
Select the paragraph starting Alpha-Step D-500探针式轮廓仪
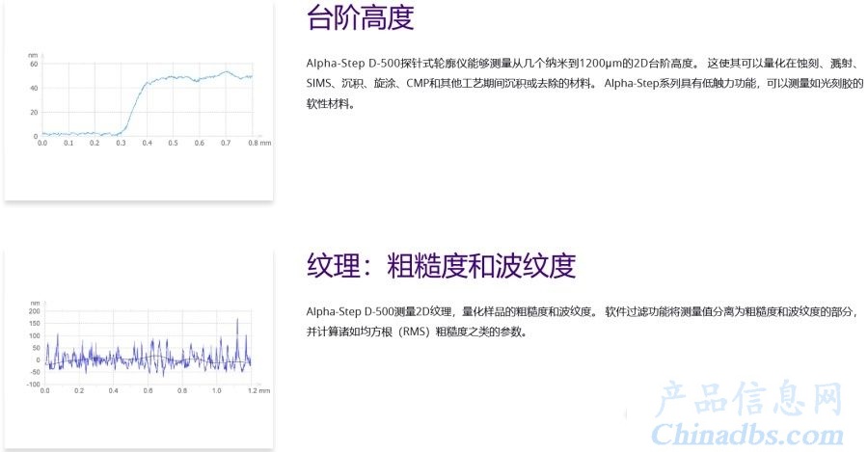point(585,84)
